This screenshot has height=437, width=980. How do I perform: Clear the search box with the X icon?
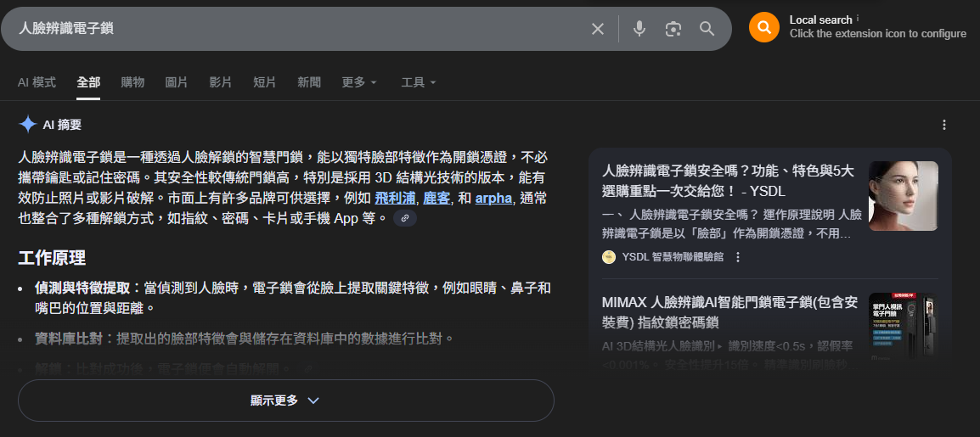pyautogui.click(x=598, y=29)
